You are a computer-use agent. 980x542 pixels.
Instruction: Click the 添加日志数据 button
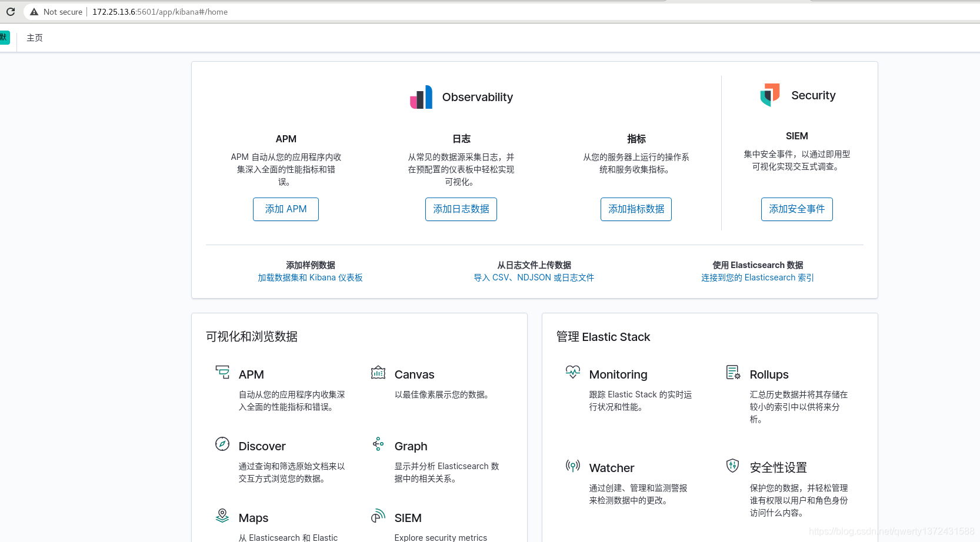(x=461, y=209)
